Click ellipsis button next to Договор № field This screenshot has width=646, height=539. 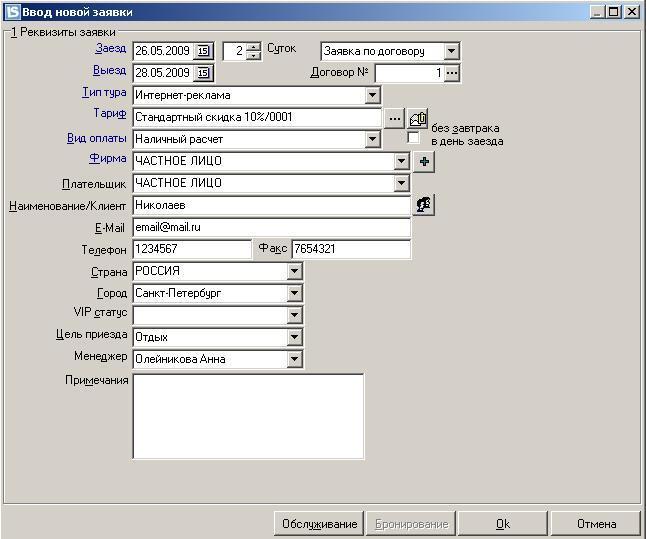click(452, 73)
